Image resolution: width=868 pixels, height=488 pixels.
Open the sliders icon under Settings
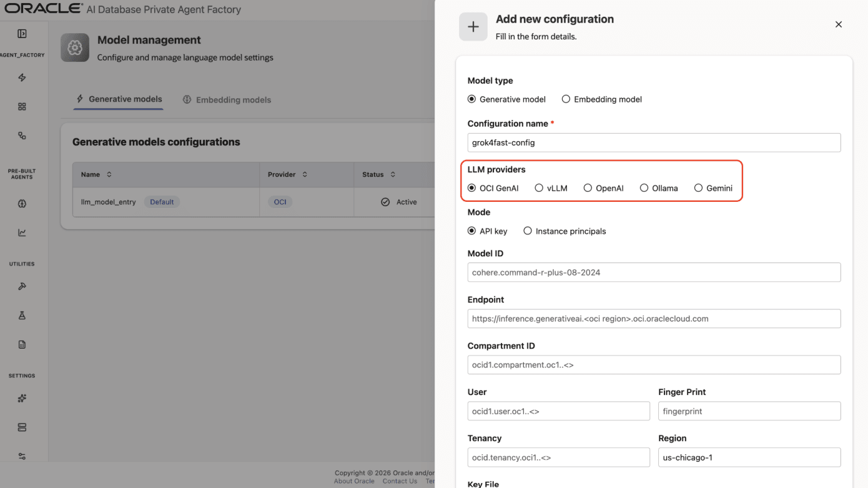pyautogui.click(x=22, y=456)
